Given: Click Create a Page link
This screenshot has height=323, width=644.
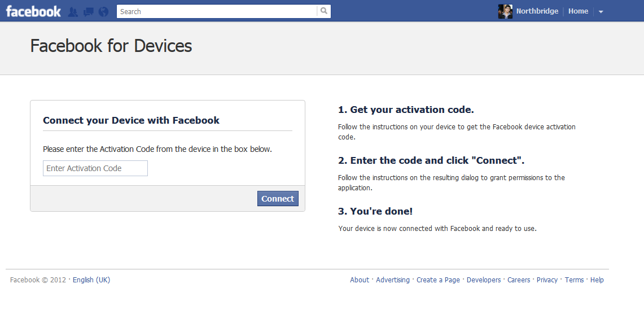Looking at the screenshot, I should (438, 280).
